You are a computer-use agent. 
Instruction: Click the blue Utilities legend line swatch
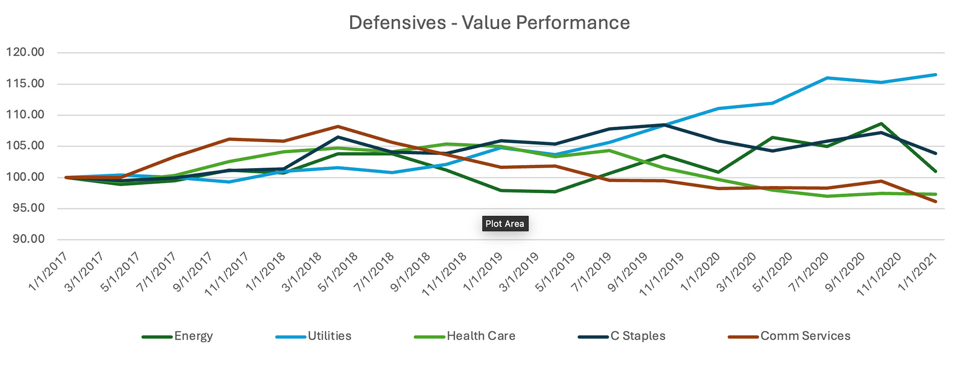pyautogui.click(x=291, y=337)
